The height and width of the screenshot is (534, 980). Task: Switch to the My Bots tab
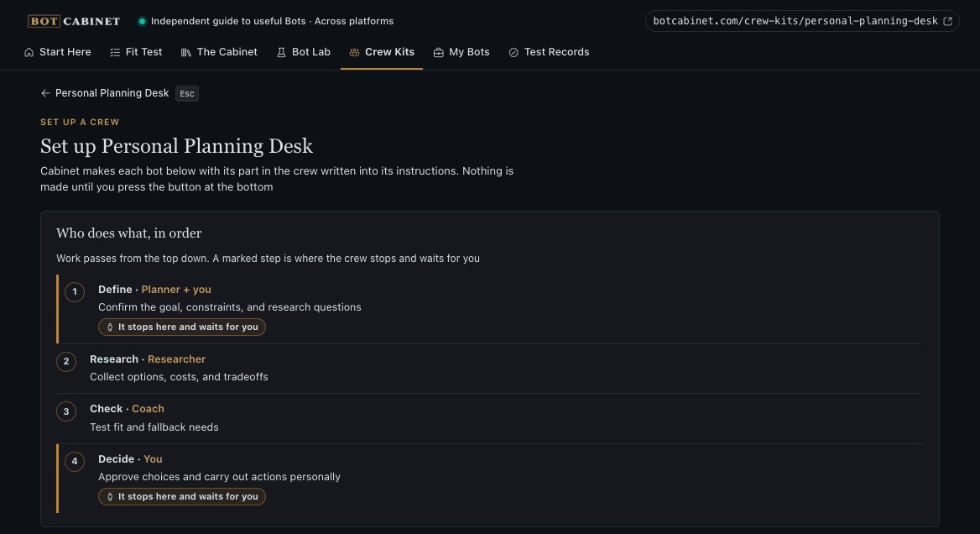(x=461, y=53)
